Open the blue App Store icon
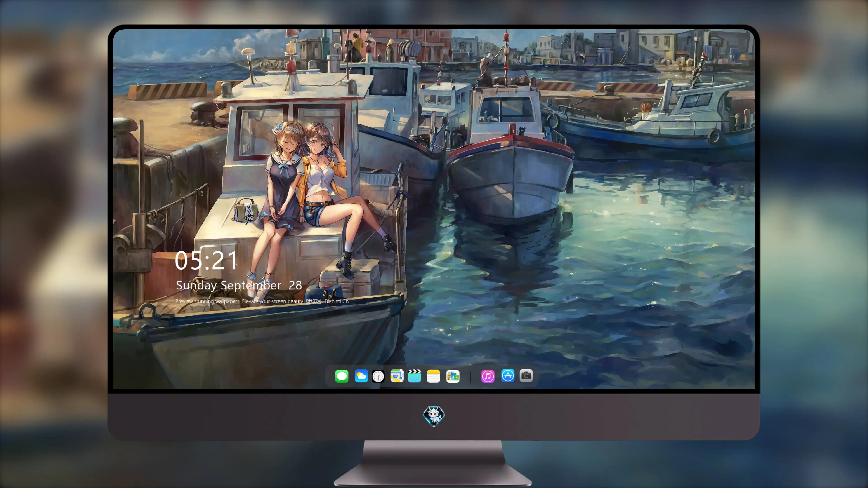This screenshot has width=868, height=488. point(508,376)
